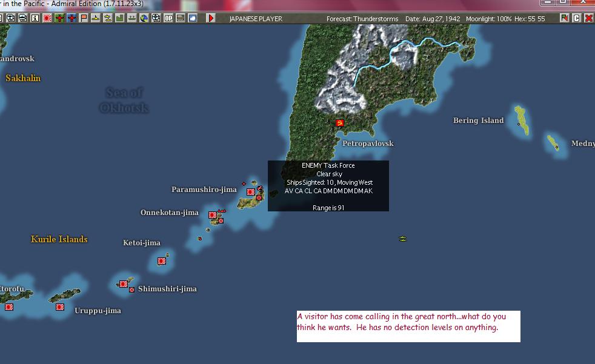Click the Sea of Okhotsk label
The image size is (595, 364).
tap(124, 100)
